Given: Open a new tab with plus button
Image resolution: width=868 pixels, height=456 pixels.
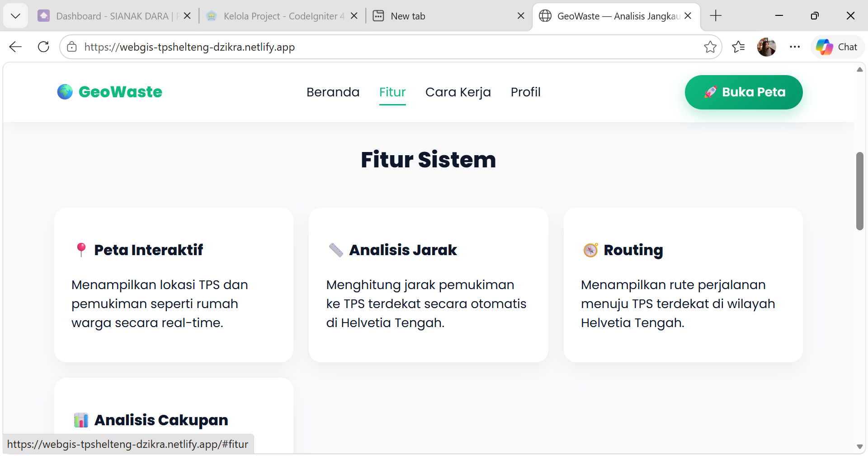Looking at the screenshot, I should [x=716, y=16].
